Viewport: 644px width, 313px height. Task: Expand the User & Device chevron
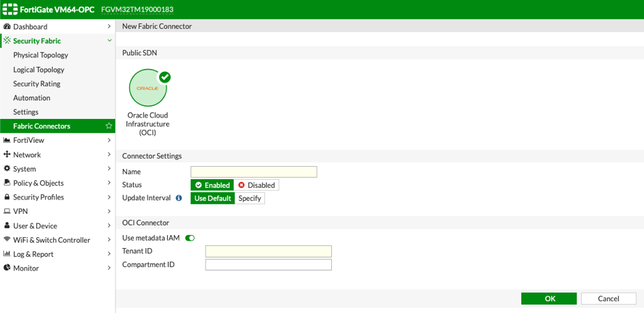pyautogui.click(x=109, y=226)
